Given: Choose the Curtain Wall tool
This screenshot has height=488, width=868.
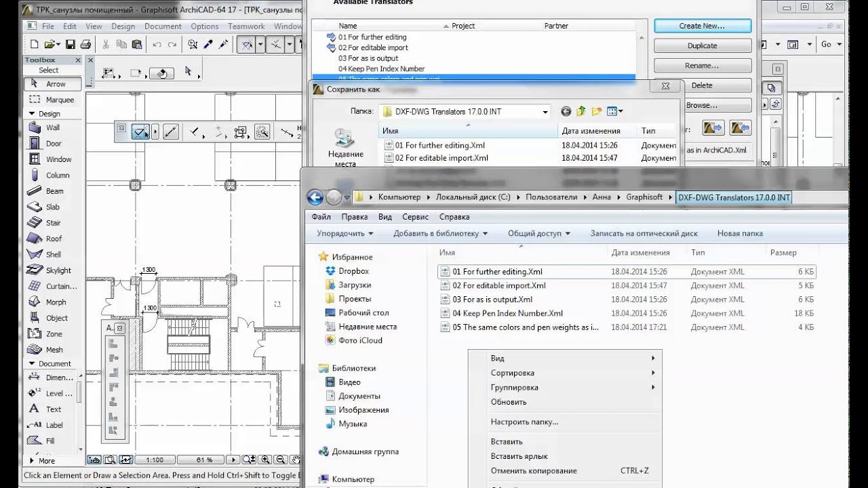Looking at the screenshot, I should coord(53,286).
